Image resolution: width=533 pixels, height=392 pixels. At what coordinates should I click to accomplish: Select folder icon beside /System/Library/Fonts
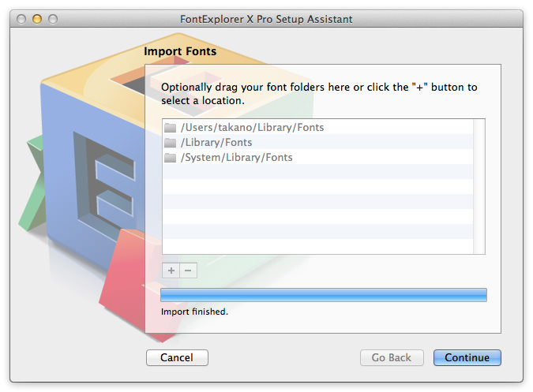tap(170, 158)
